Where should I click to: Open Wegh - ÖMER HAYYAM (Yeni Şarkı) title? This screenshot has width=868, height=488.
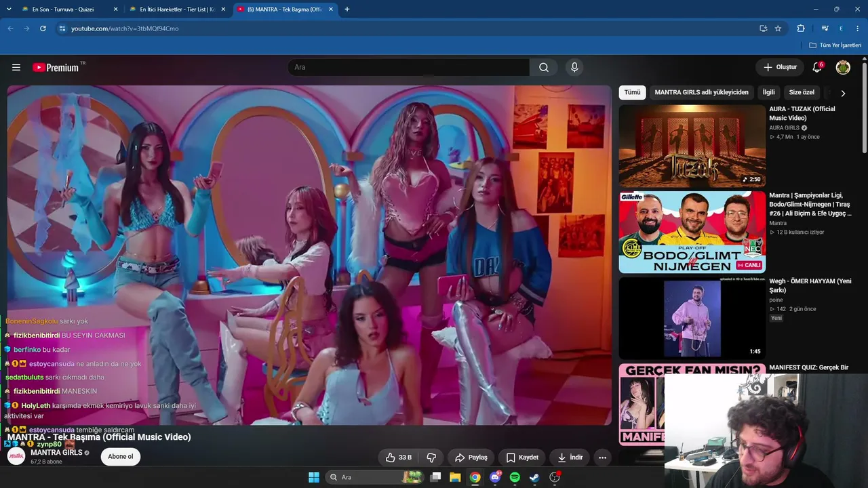coord(810,285)
